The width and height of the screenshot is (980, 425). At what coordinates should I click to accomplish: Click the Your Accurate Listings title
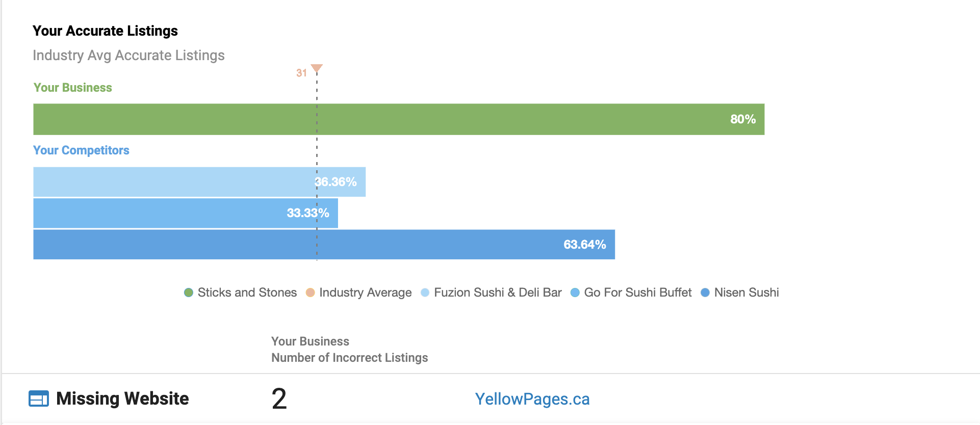pyautogui.click(x=105, y=31)
